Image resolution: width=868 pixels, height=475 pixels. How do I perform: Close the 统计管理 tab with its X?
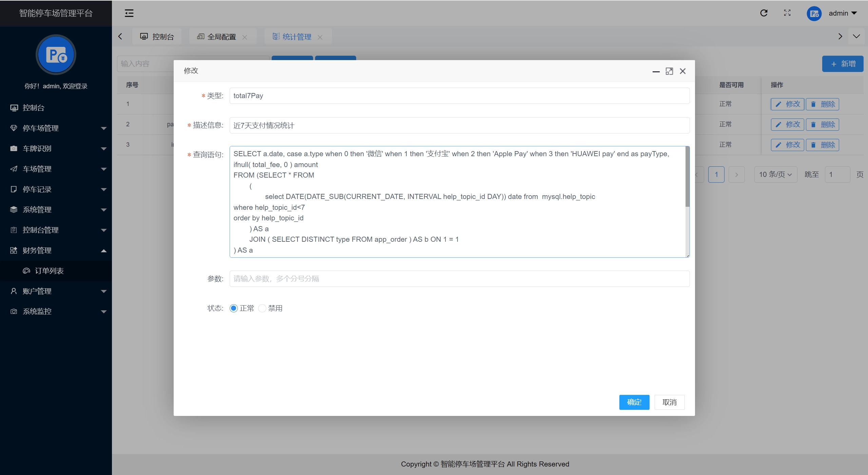(320, 37)
